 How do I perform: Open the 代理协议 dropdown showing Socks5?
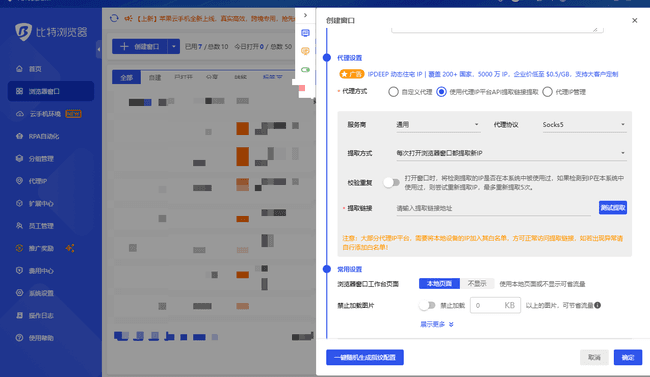pyautogui.click(x=584, y=125)
